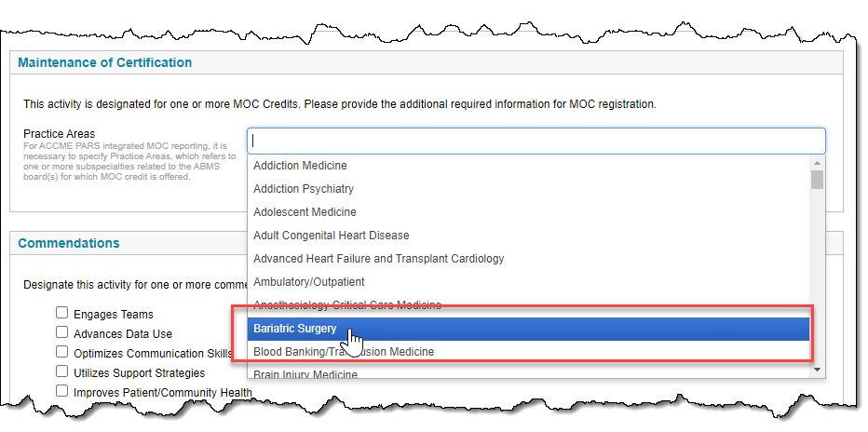
Task: Enable the Advances Data Use checkbox
Action: tap(62, 332)
